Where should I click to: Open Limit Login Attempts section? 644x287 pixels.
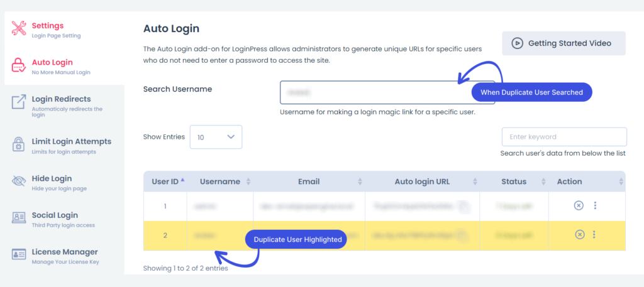point(65,146)
